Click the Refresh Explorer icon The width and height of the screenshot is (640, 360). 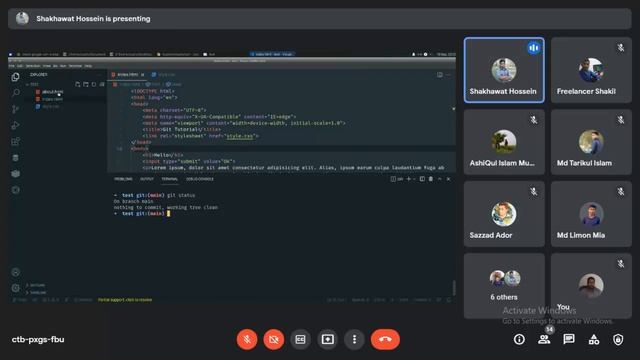tap(94, 84)
